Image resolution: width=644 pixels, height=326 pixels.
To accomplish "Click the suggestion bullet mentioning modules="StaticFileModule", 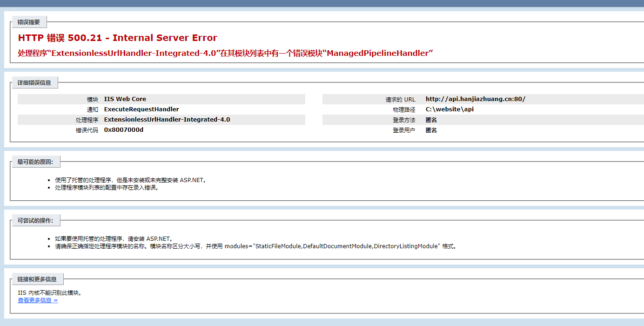I will click(x=256, y=246).
